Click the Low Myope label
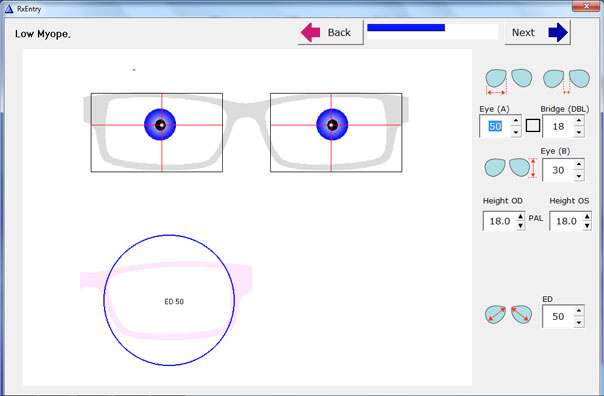The image size is (604, 396). pos(43,34)
